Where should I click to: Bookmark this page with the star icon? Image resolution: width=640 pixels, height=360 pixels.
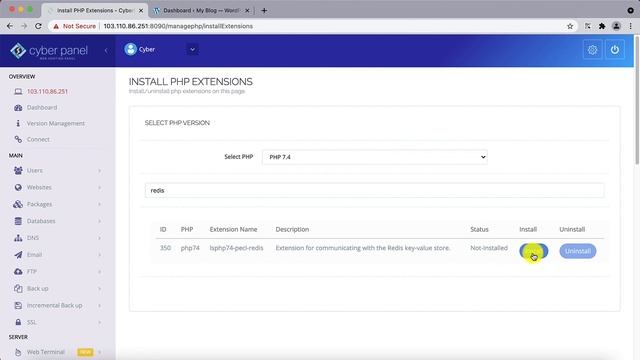tap(570, 26)
